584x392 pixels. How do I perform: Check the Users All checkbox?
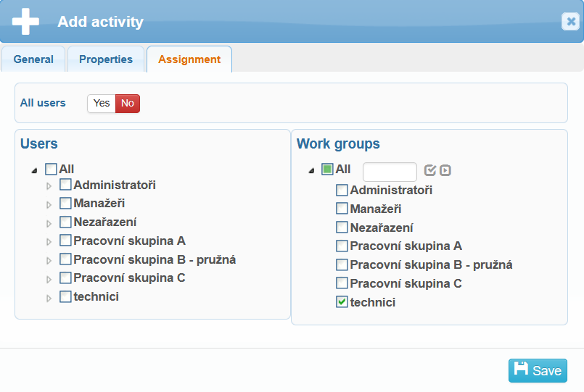tap(51, 169)
